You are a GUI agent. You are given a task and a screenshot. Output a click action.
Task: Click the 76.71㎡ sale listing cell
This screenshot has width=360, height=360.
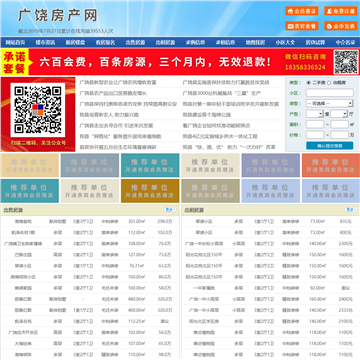(136, 266)
